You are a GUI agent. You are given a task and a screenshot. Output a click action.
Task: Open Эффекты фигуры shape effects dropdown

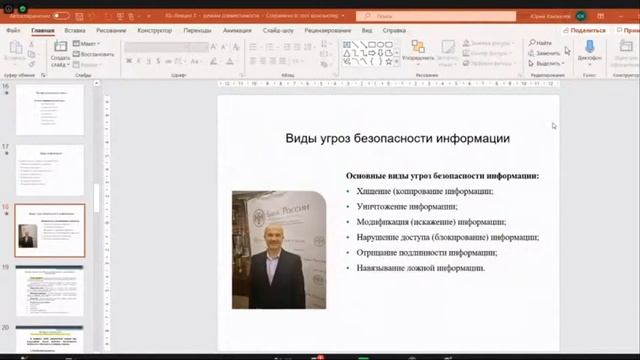coord(489,64)
